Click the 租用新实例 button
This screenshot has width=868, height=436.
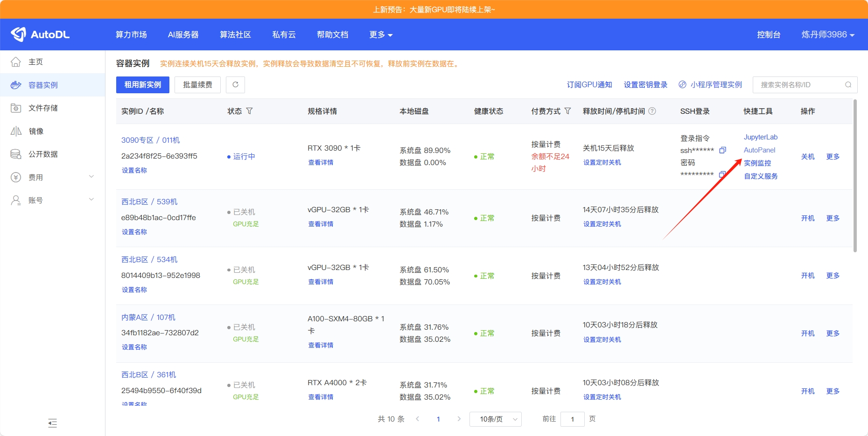click(142, 84)
